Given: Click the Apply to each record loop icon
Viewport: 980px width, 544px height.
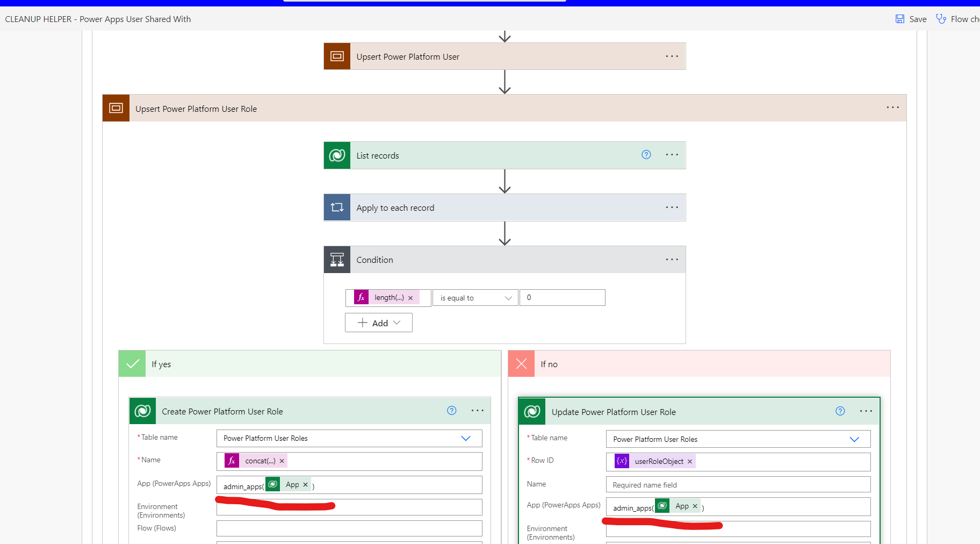Looking at the screenshot, I should coord(337,207).
